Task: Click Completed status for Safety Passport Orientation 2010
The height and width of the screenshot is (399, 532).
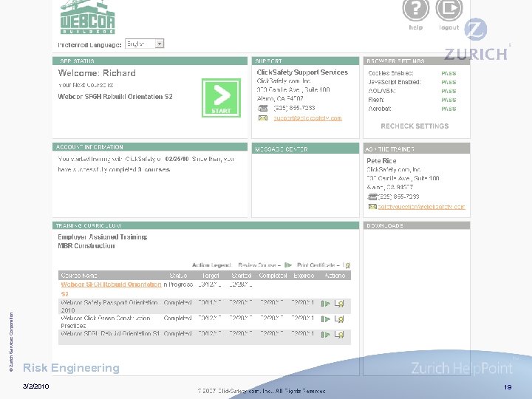Action: click(177, 302)
